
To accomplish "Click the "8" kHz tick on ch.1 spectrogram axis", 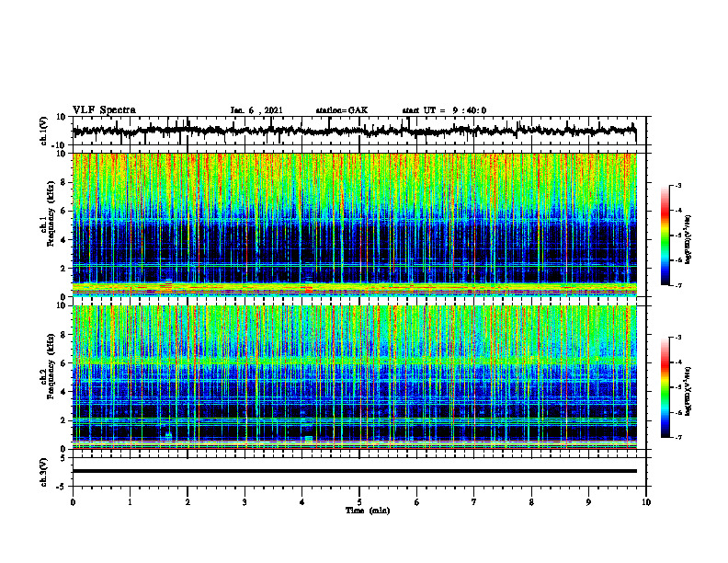I will click(63, 182).
